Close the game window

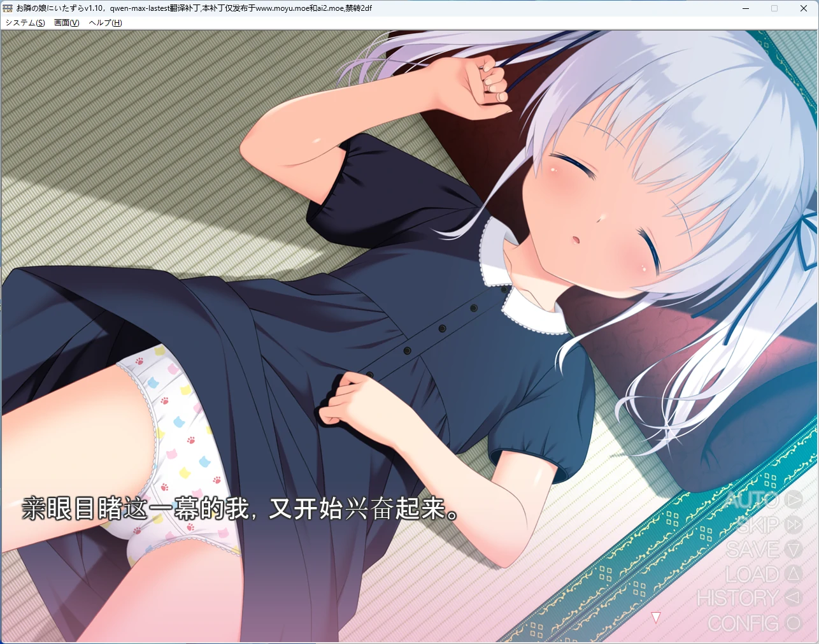click(804, 8)
